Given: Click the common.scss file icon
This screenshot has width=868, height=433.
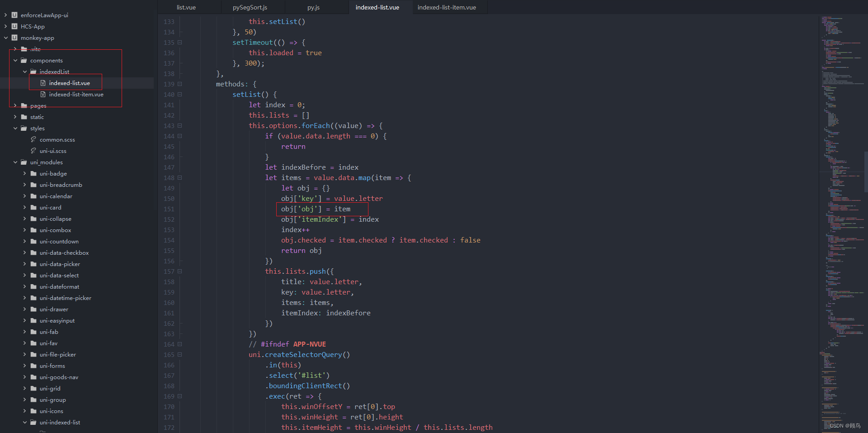Looking at the screenshot, I should (33, 139).
